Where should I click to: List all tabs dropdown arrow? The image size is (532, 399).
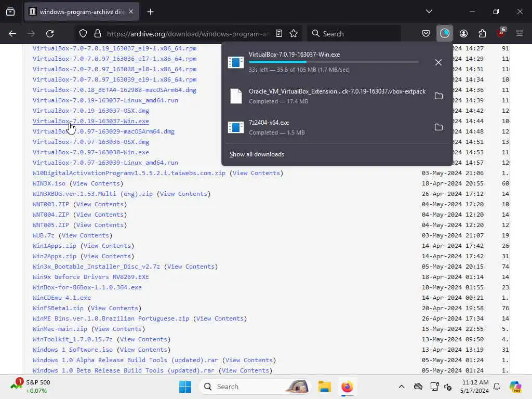click(429, 11)
